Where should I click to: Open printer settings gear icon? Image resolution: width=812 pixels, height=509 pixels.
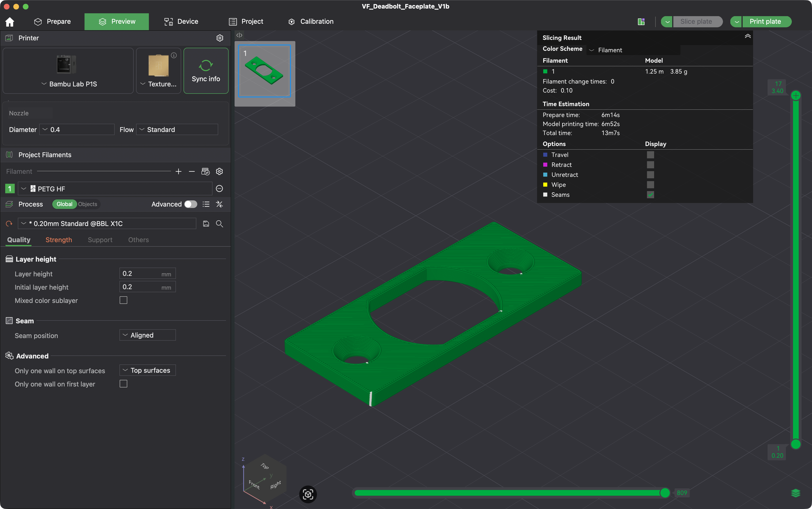pos(219,38)
